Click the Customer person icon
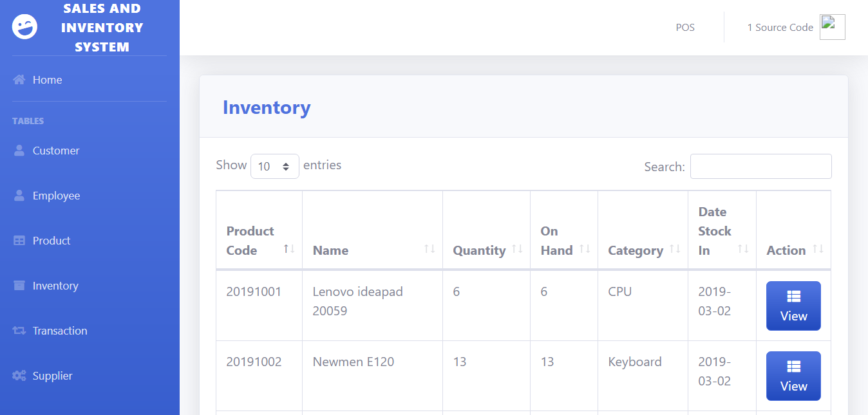Image resolution: width=868 pixels, height=415 pixels. coord(19,151)
